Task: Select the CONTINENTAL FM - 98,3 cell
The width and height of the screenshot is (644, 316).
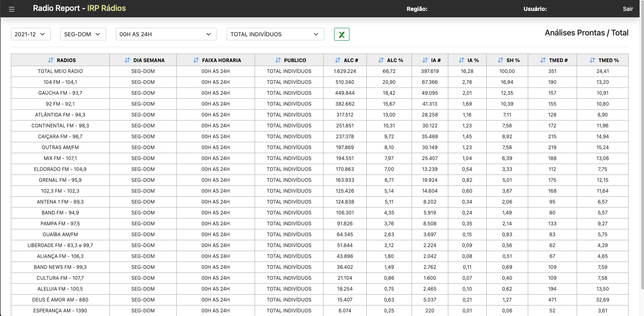Action: [60, 126]
